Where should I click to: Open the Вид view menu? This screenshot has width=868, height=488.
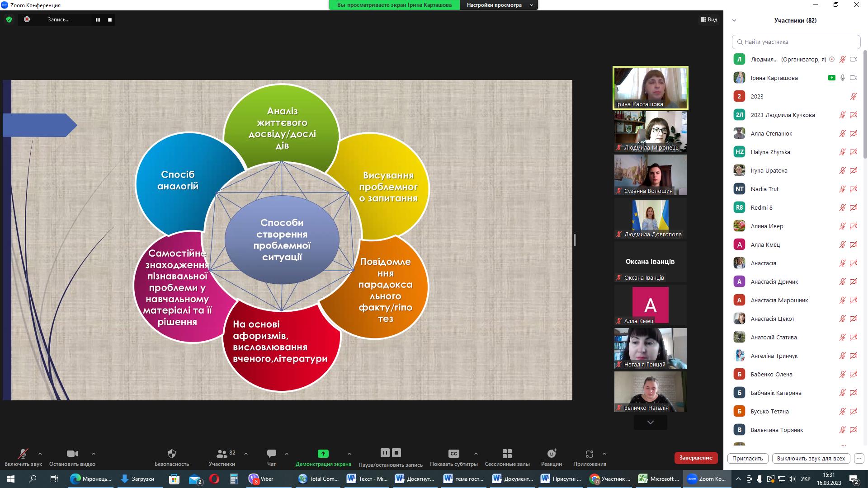(x=709, y=19)
